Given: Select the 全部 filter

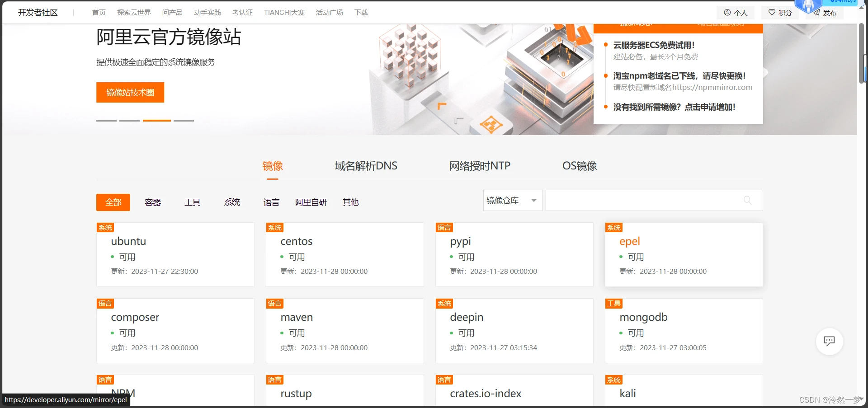Looking at the screenshot, I should tap(113, 202).
